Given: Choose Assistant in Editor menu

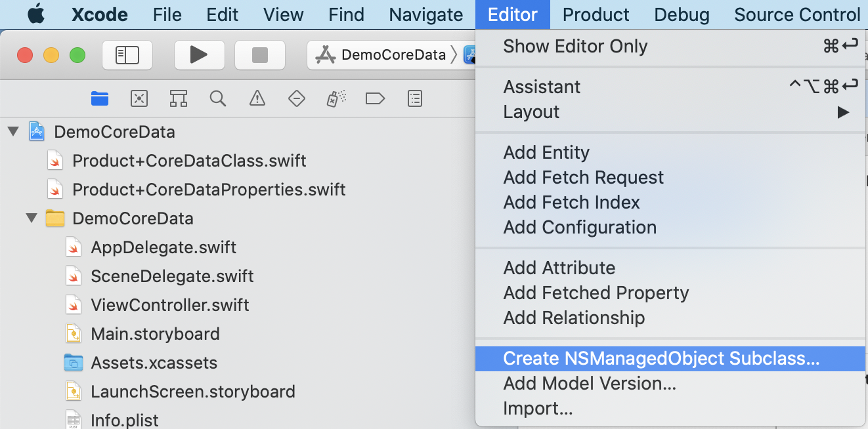Looking at the screenshot, I should 670,87.
